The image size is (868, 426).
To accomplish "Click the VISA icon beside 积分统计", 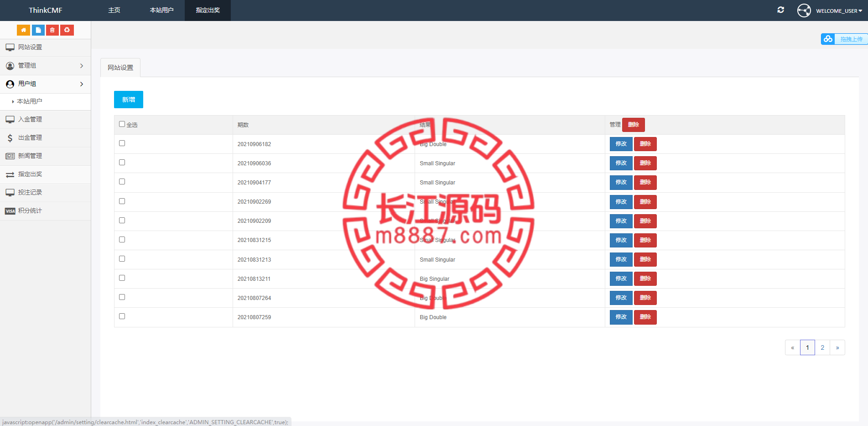I will (x=10, y=211).
